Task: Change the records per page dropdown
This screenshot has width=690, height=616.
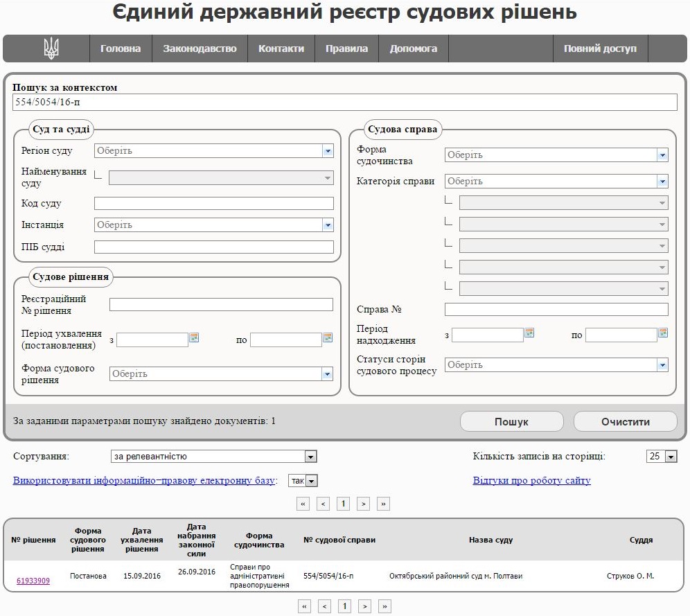Action: (x=670, y=457)
